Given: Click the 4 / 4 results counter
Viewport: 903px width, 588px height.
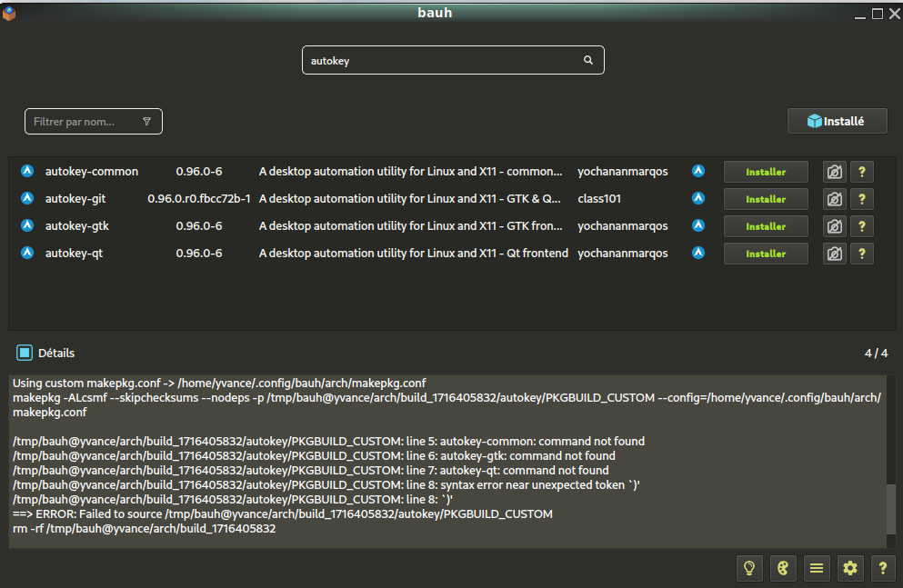Looking at the screenshot, I should (x=876, y=354).
